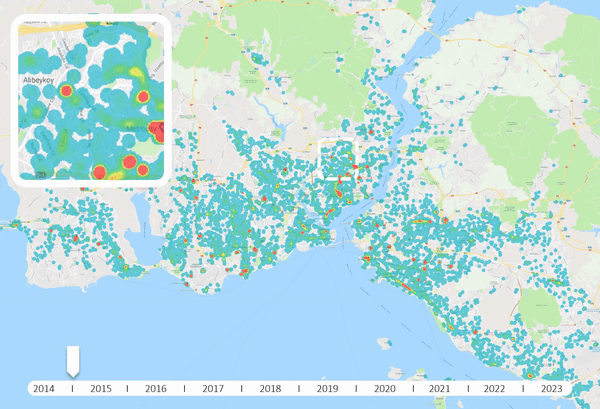Screen dimensions: 600x409
Task: Click tick mark between 2017 and 2018
Action: point(242,388)
